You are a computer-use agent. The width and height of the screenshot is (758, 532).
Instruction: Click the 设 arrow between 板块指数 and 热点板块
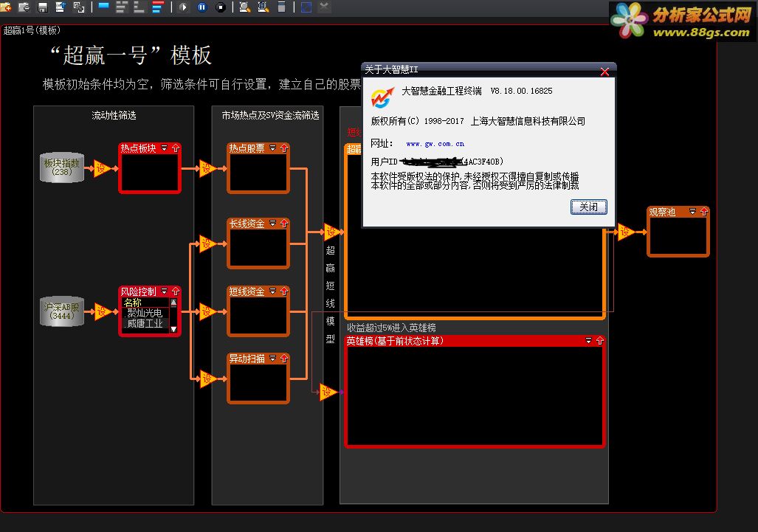coord(102,168)
